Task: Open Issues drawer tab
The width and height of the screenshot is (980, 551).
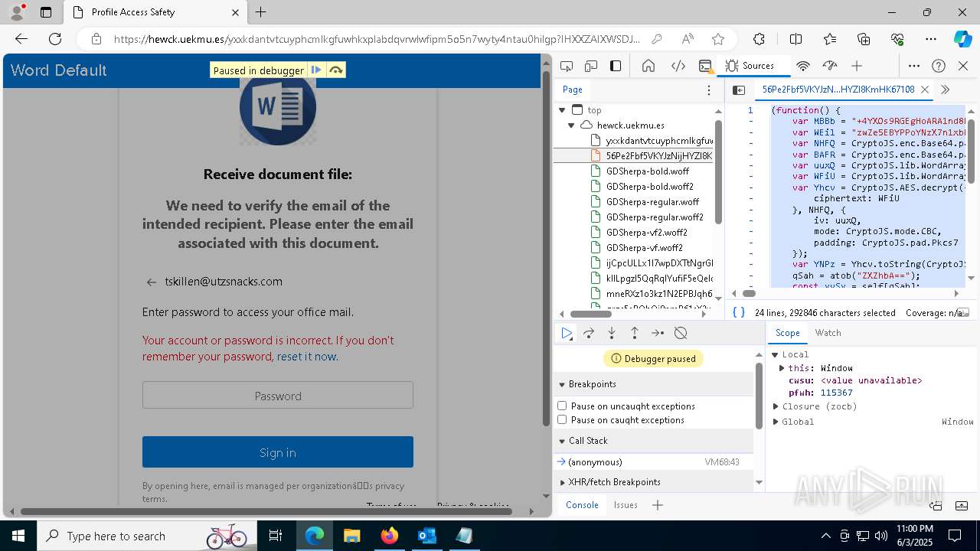Action: 626,505
